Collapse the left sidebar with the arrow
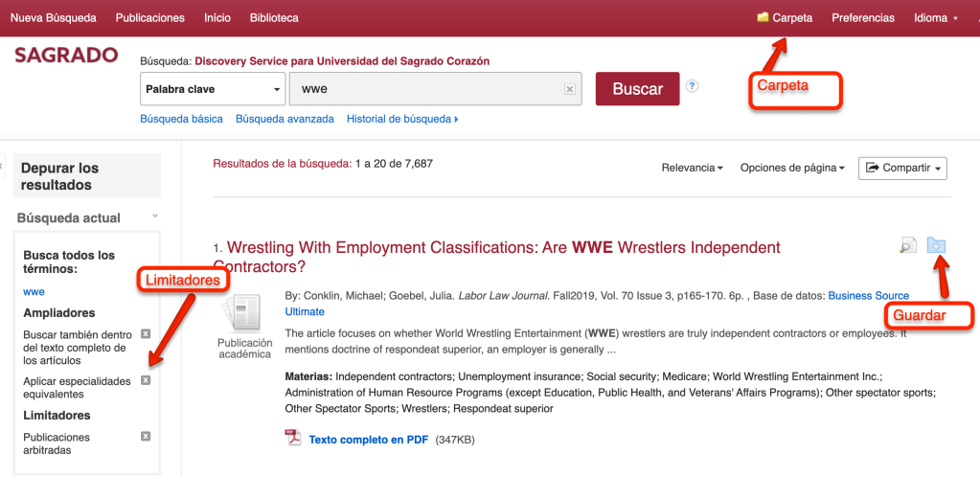 click(3, 166)
